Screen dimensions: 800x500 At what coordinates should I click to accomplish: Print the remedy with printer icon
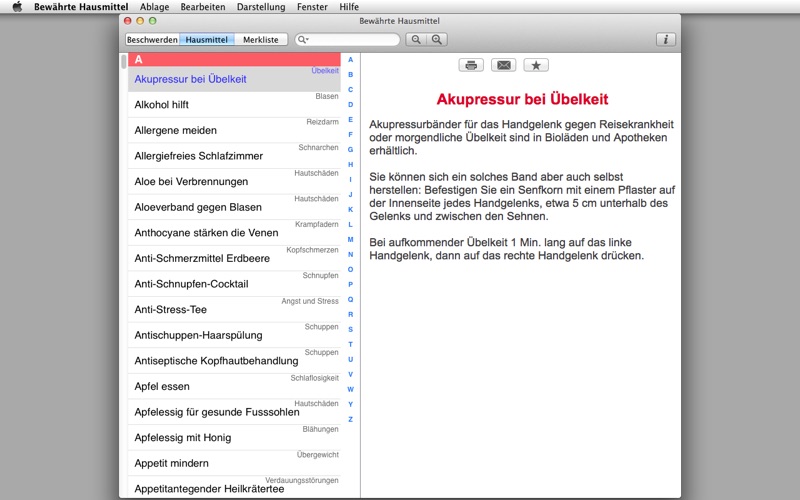[x=471, y=65]
